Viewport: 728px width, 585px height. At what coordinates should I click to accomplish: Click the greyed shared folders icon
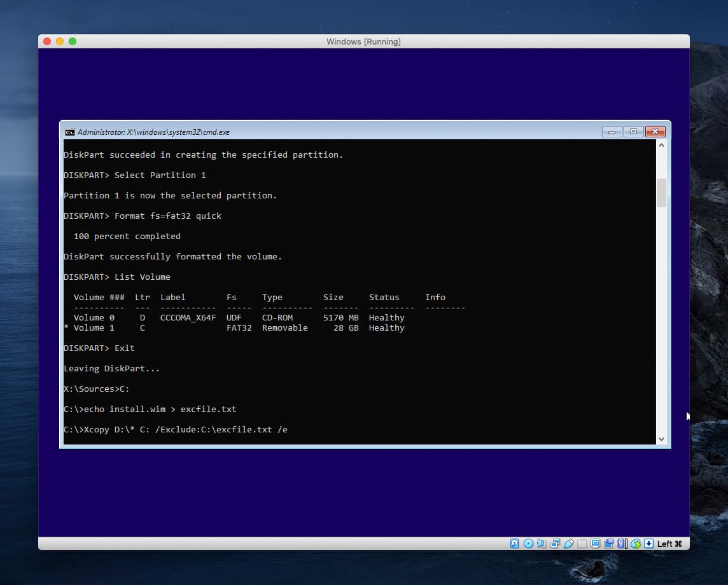[x=582, y=544]
